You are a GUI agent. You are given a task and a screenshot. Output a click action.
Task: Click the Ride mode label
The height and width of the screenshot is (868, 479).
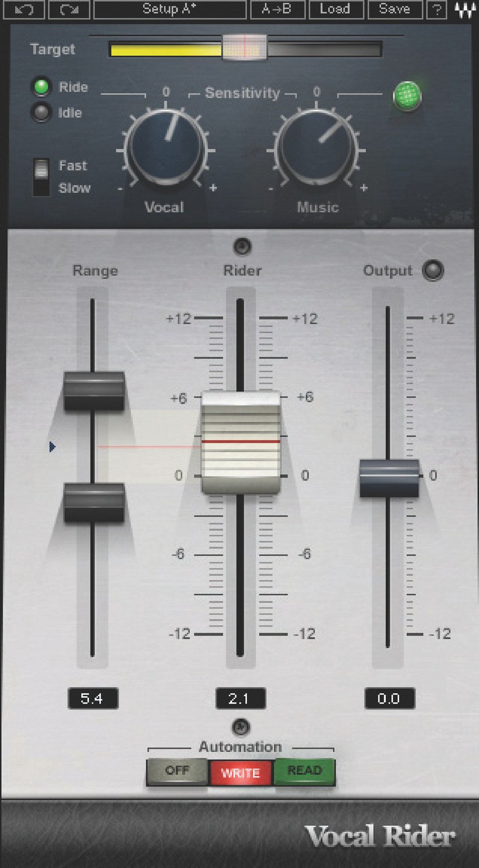click(x=73, y=87)
